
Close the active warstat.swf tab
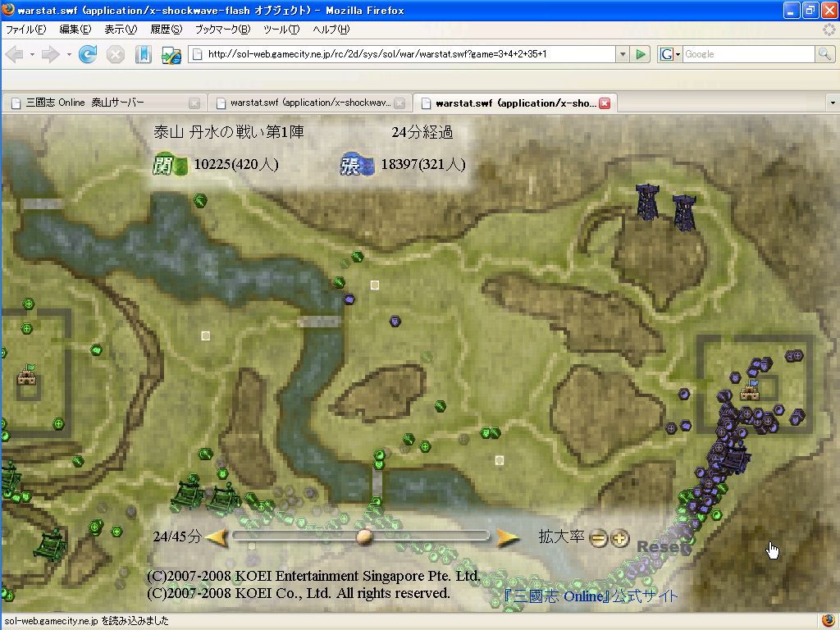(x=605, y=103)
